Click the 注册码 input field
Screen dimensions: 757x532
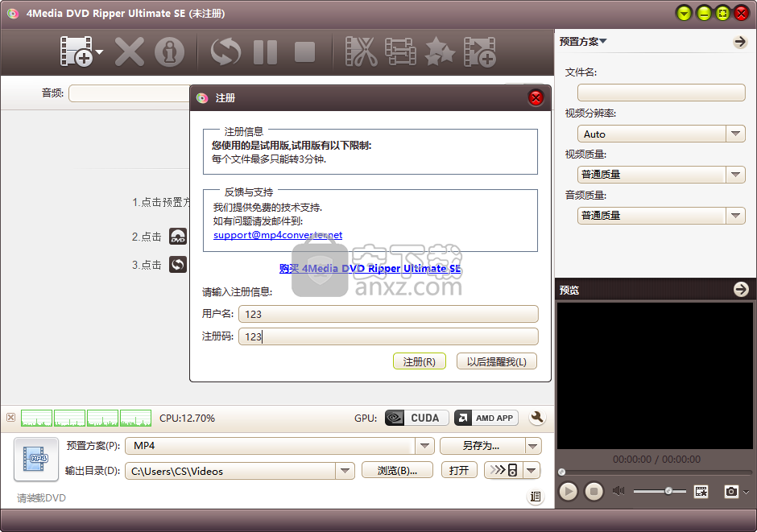tap(388, 336)
